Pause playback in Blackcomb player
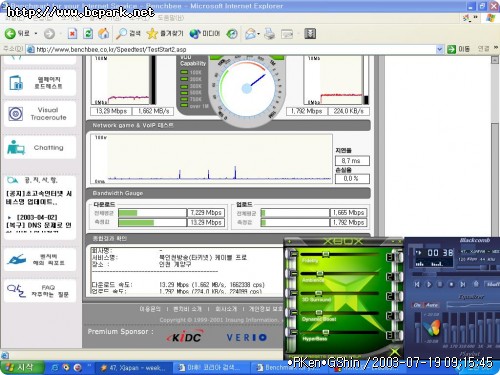500x375 pixels. [440, 284]
